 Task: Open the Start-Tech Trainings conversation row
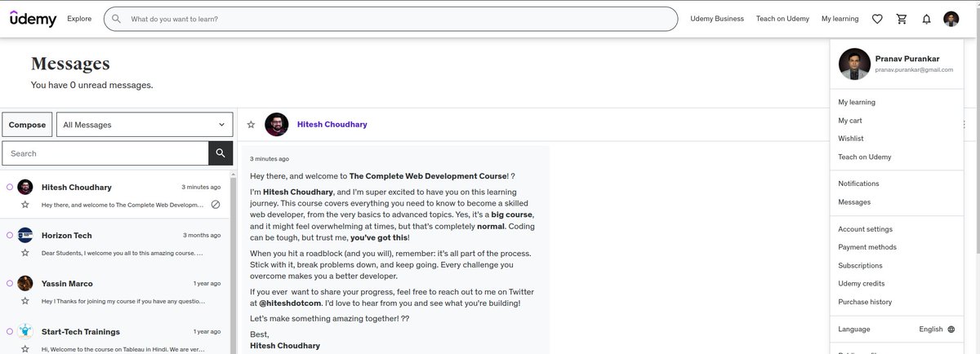click(115, 335)
